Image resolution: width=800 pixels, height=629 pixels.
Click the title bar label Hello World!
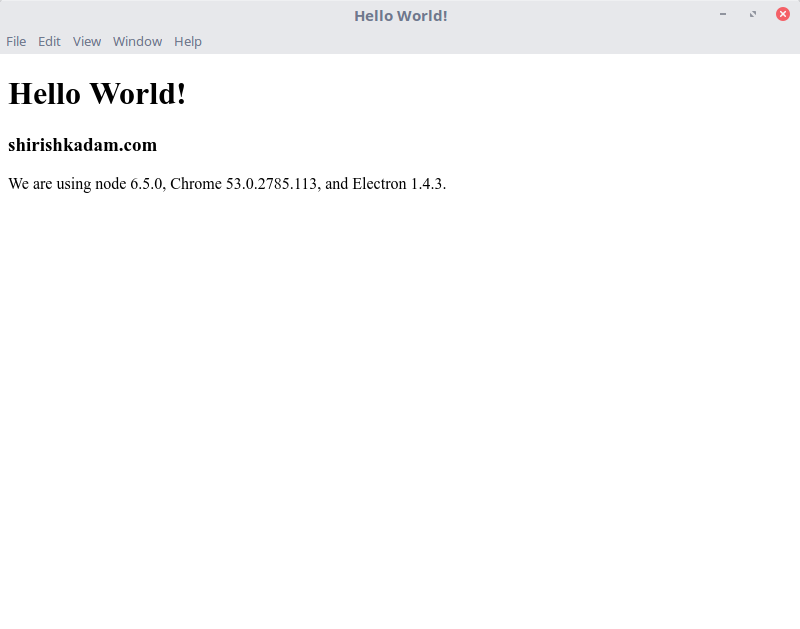pos(400,15)
